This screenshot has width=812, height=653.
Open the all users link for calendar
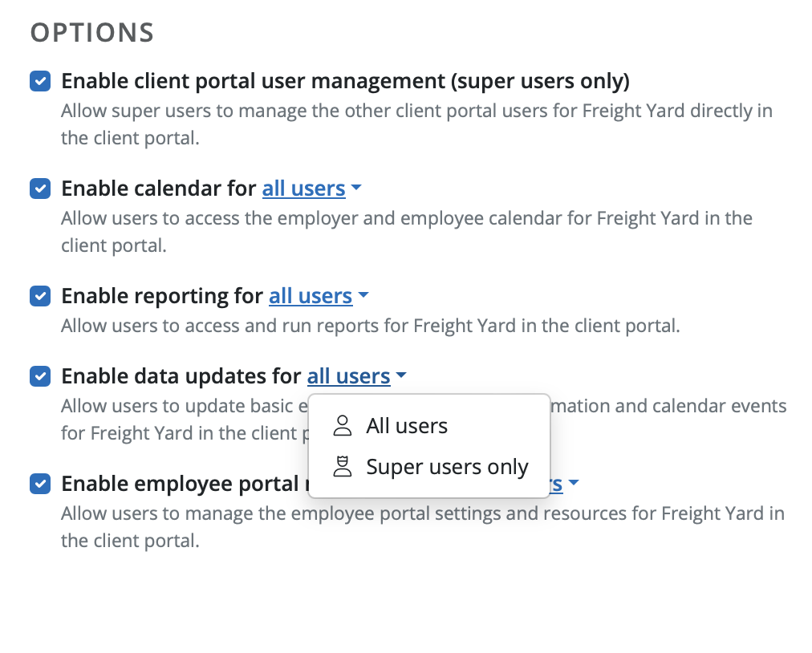point(303,189)
